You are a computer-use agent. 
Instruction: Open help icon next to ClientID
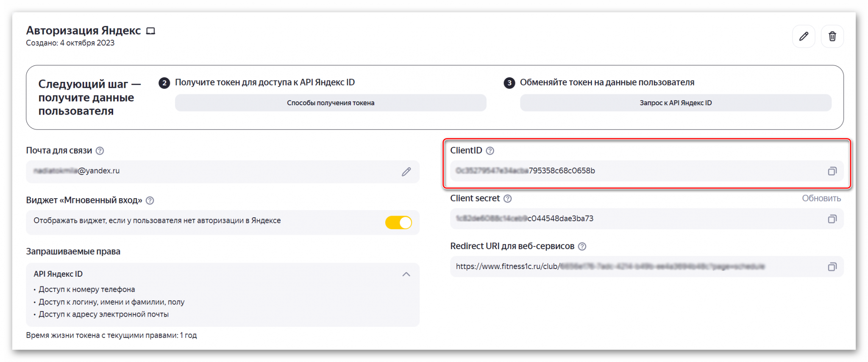coord(490,151)
